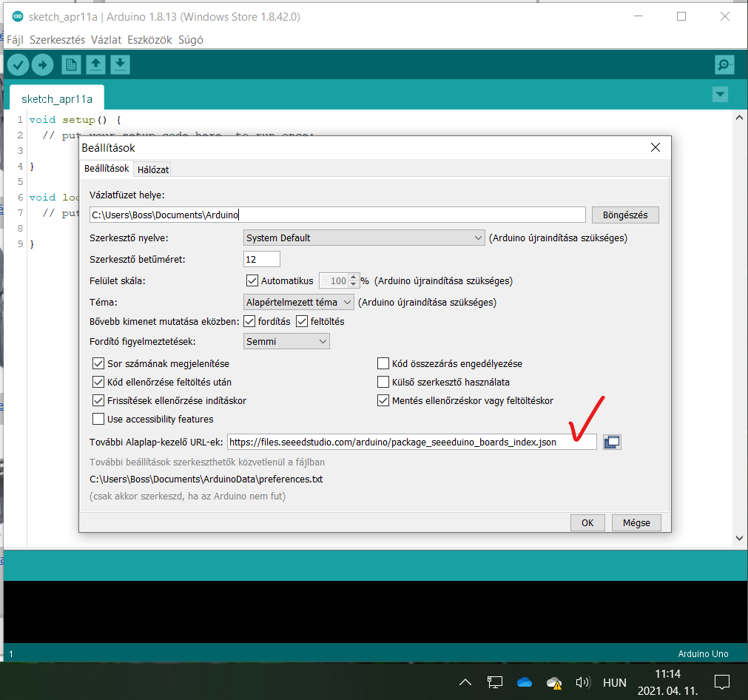Open the network display tray icon
748x700 pixels.
point(495,682)
